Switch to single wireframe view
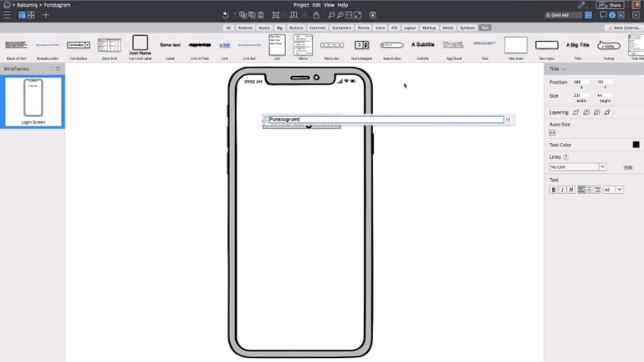 23,15
